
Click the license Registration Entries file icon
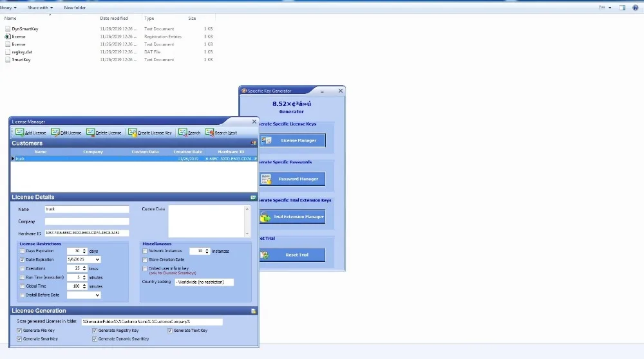(7, 37)
